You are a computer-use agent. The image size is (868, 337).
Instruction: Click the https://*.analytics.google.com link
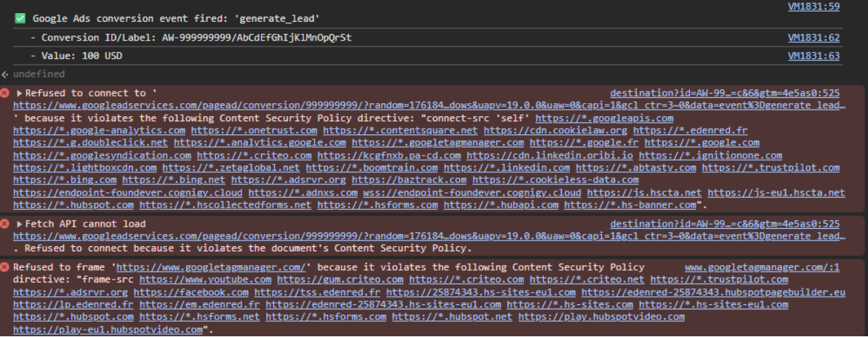[260, 142]
